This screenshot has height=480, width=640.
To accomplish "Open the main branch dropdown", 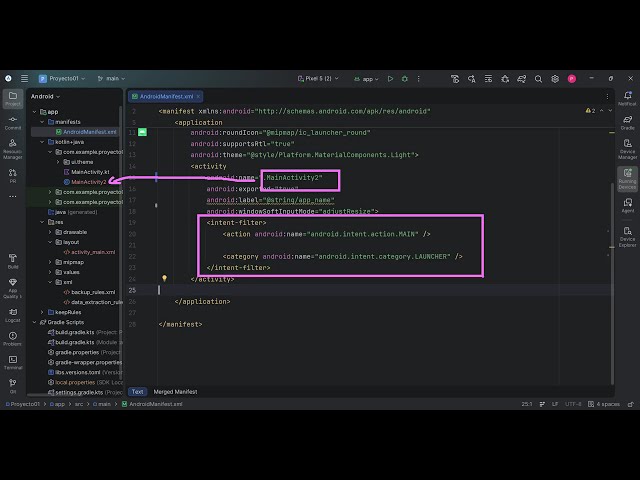I will pyautogui.click(x=111, y=78).
